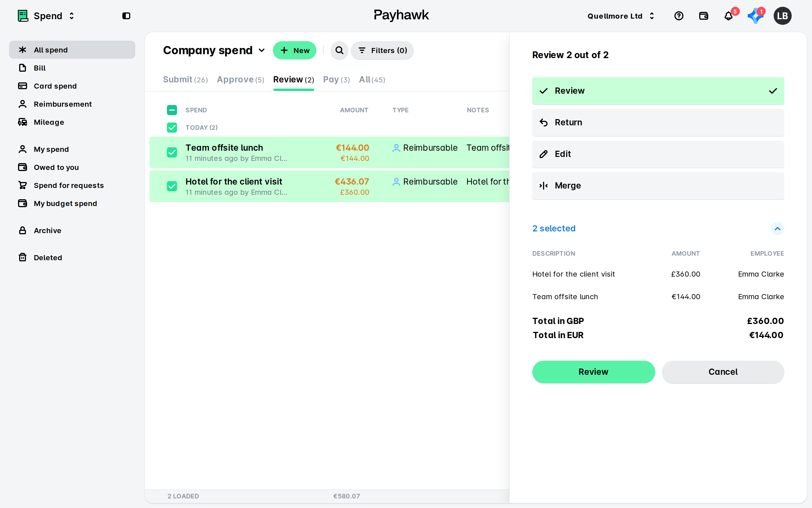Screen dimensions: 812x508
Task: Switch to the Submit tab
Action: [185, 80]
